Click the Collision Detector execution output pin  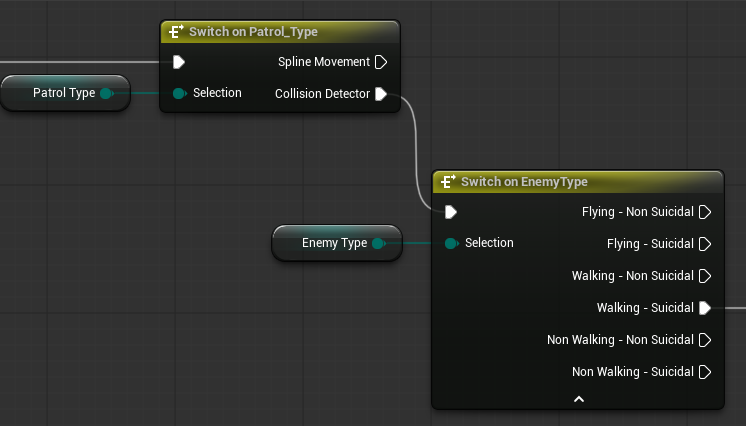380,94
